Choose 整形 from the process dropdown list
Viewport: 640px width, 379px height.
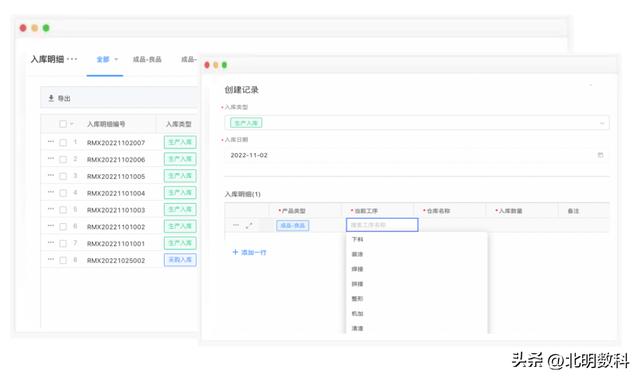click(x=358, y=299)
